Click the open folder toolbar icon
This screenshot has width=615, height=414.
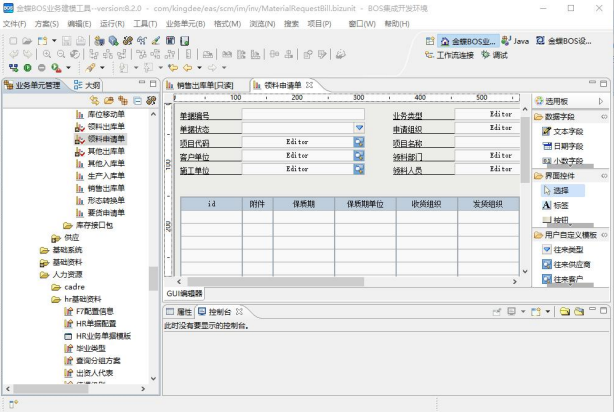[27, 41]
